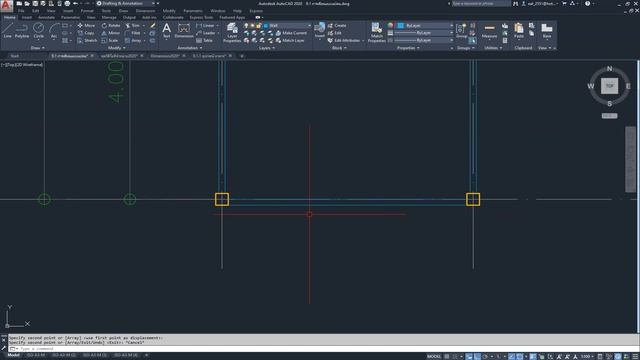The image size is (640, 360).
Task: Choose the Scale tool
Action: coord(110,40)
